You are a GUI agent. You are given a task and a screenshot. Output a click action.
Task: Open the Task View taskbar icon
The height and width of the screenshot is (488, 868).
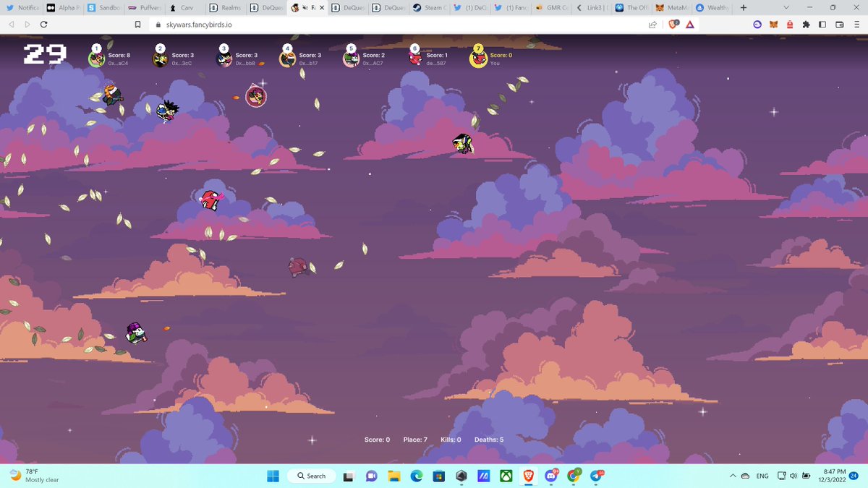[x=349, y=476]
